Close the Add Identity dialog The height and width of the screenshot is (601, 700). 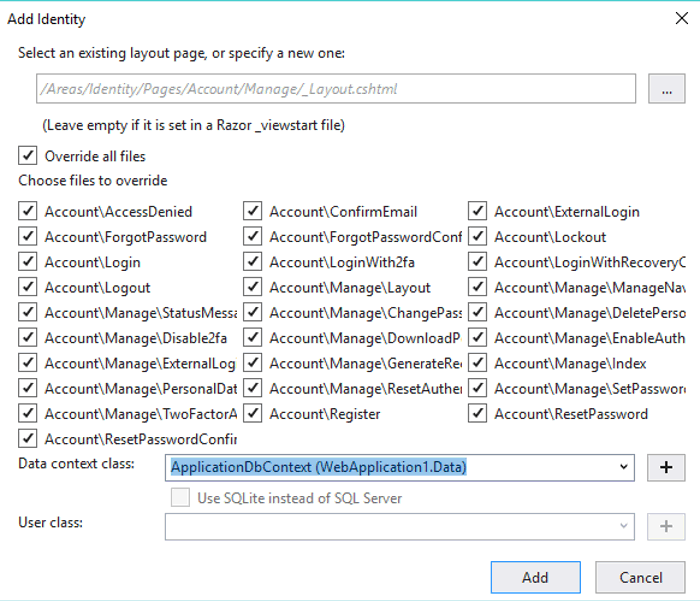point(681,18)
